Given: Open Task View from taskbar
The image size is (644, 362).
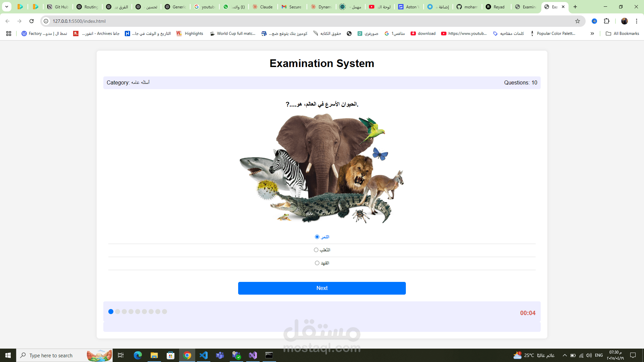Looking at the screenshot, I should (x=121, y=355).
